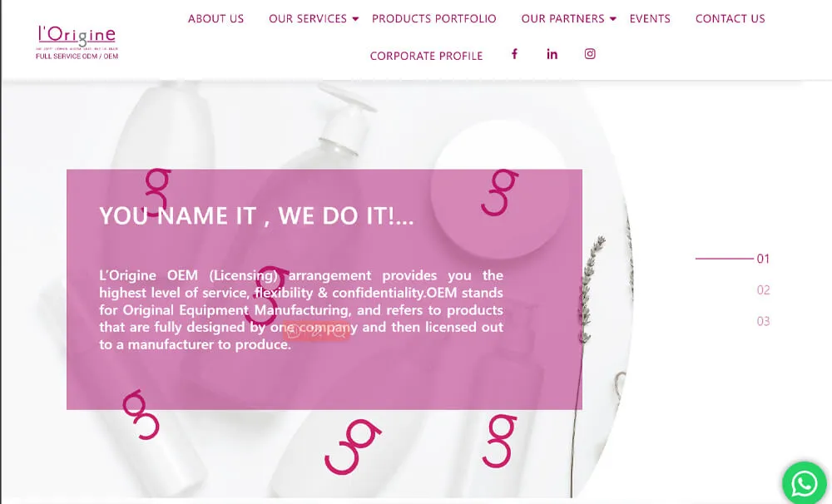Click the leftmost icon on the floating overlay
This screenshot has width=832, height=504.
294,332
